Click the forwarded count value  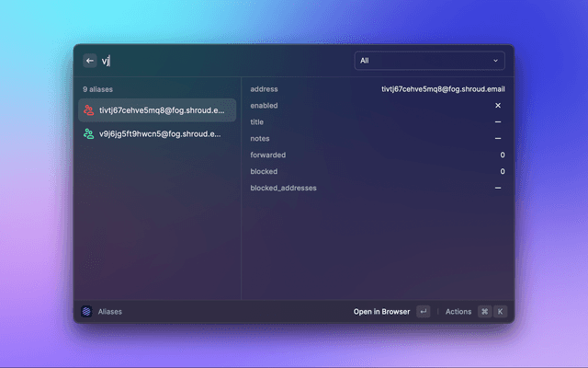(x=502, y=155)
